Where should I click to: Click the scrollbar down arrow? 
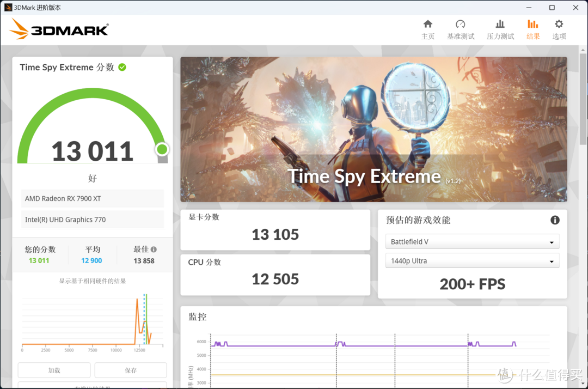point(583,384)
